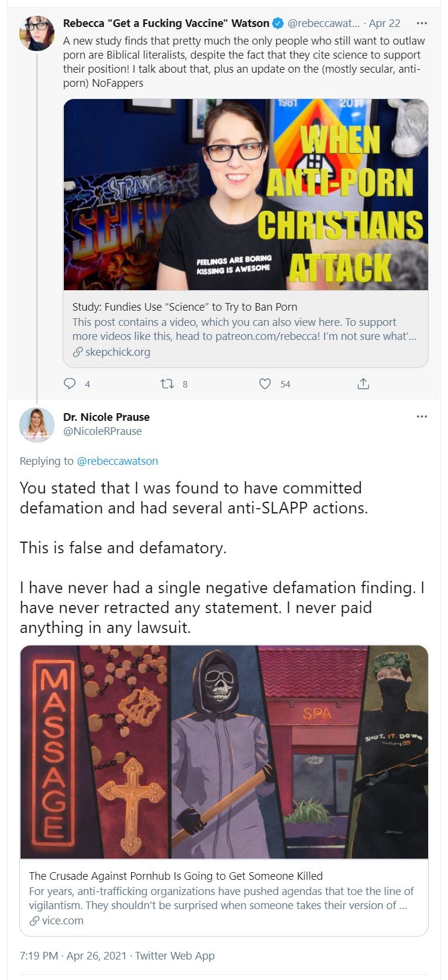This screenshot has height=980, width=448.
Task: Open the @rebeccawatson mention link
Action: tap(118, 461)
